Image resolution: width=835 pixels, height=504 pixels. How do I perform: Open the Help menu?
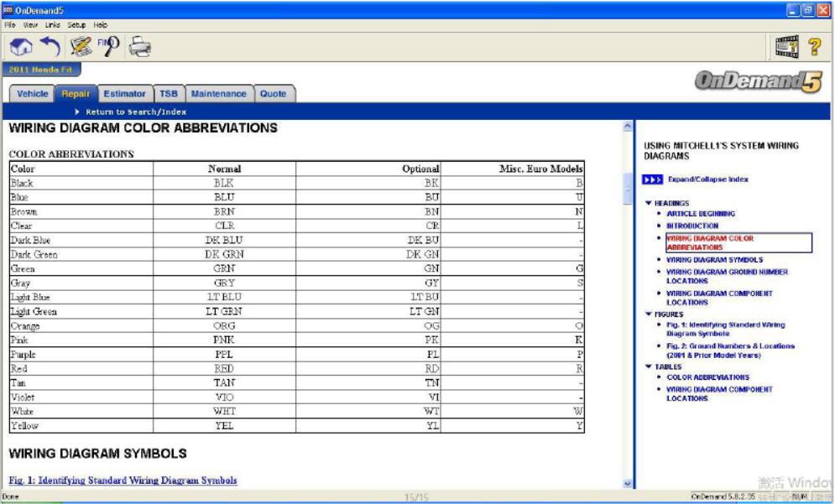point(100,25)
